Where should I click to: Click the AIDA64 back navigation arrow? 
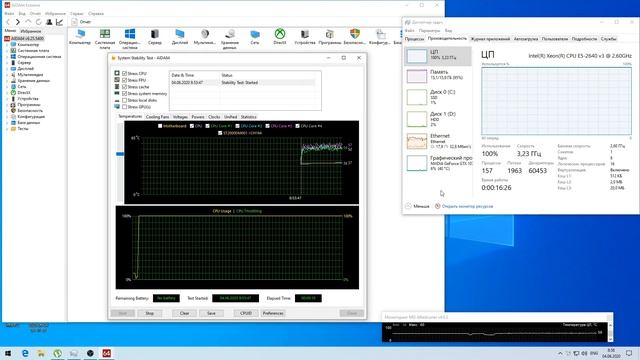pyautogui.click(x=8, y=22)
